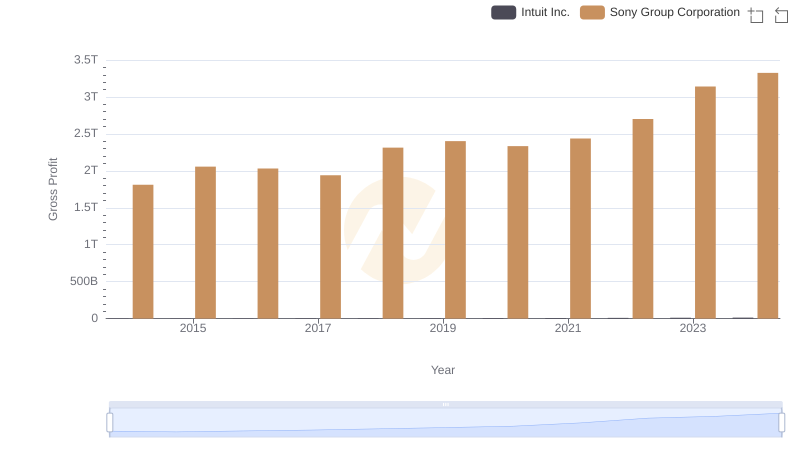Click the 2015 x-axis label

(x=193, y=328)
